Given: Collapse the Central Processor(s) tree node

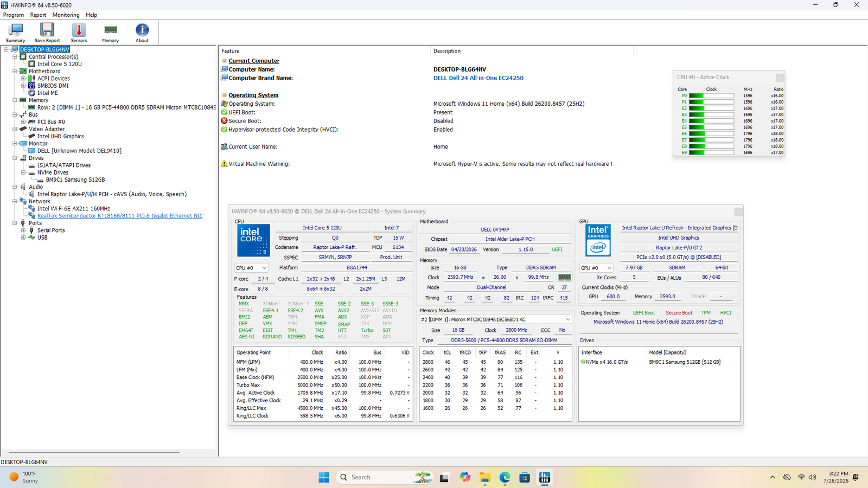Looking at the screenshot, I should 15,56.
